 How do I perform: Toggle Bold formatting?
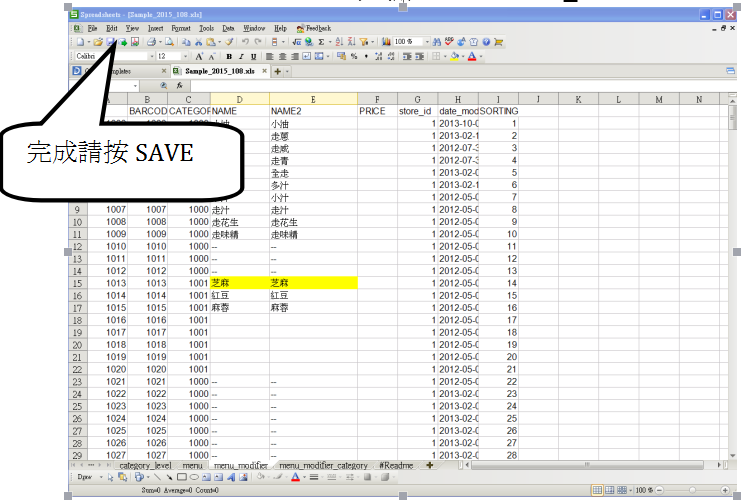pyautogui.click(x=229, y=56)
